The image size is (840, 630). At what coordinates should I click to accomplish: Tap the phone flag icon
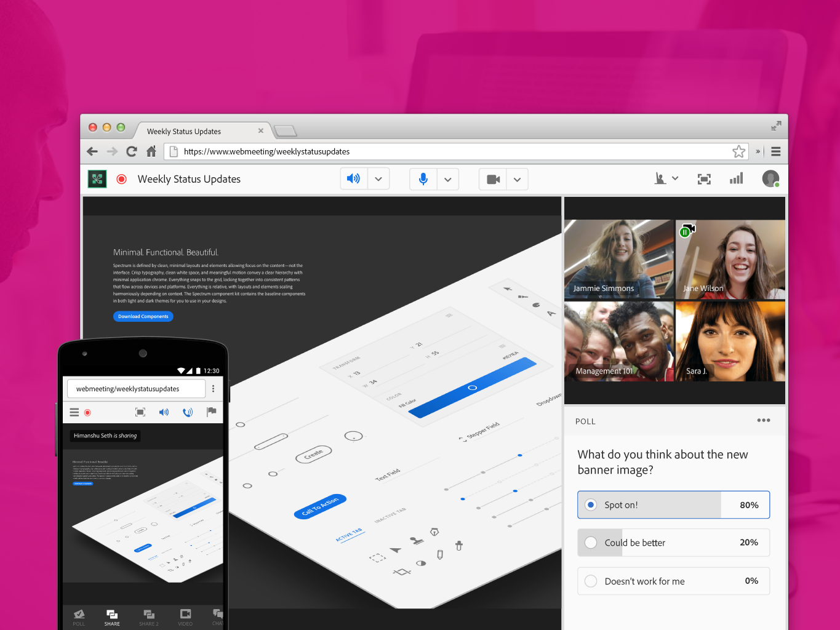pos(212,412)
